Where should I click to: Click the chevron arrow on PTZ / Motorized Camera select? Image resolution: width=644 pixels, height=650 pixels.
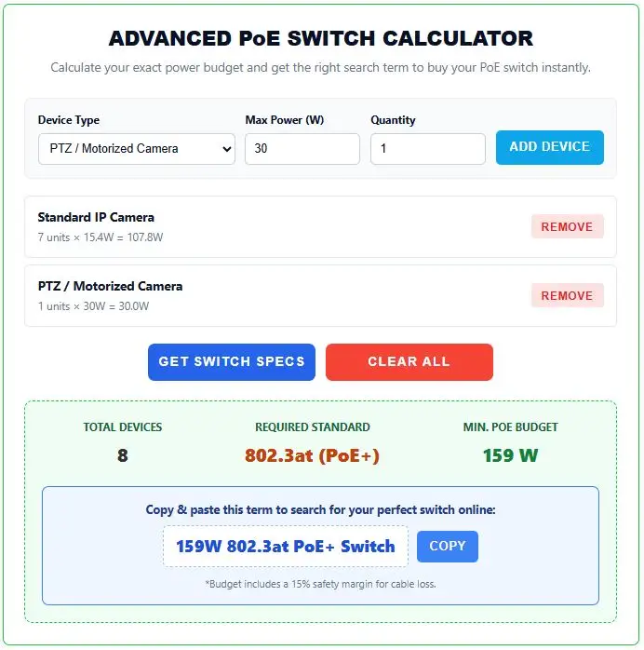pos(226,149)
